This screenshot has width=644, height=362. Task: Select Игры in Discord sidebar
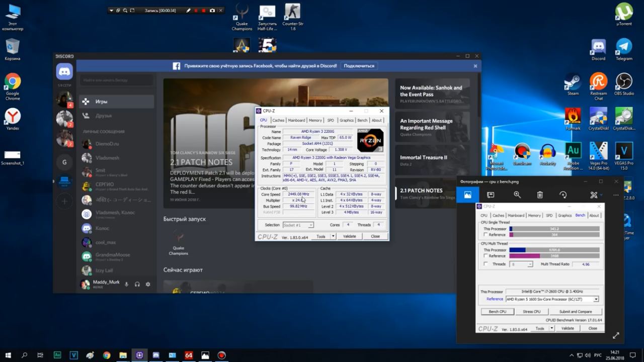[116, 102]
